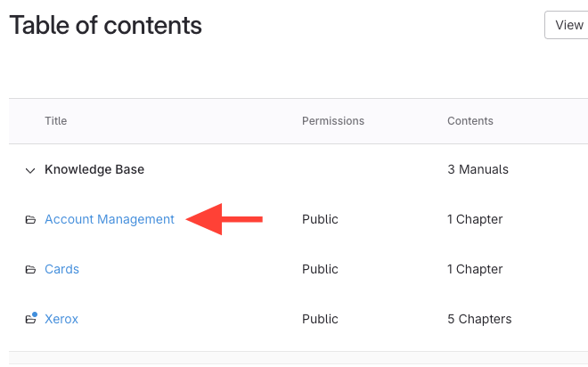The image size is (588, 367).
Task: Click Public permission for Account Management
Action: tap(320, 219)
